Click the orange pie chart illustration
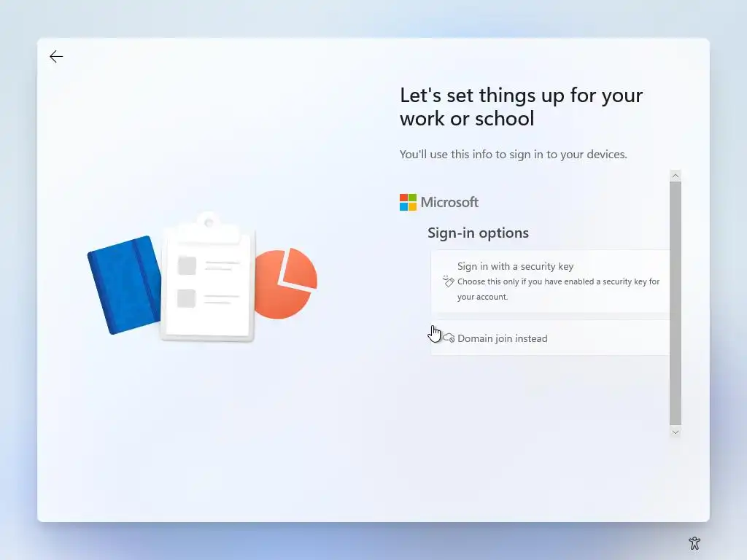Image resolution: width=747 pixels, height=560 pixels. click(x=286, y=284)
